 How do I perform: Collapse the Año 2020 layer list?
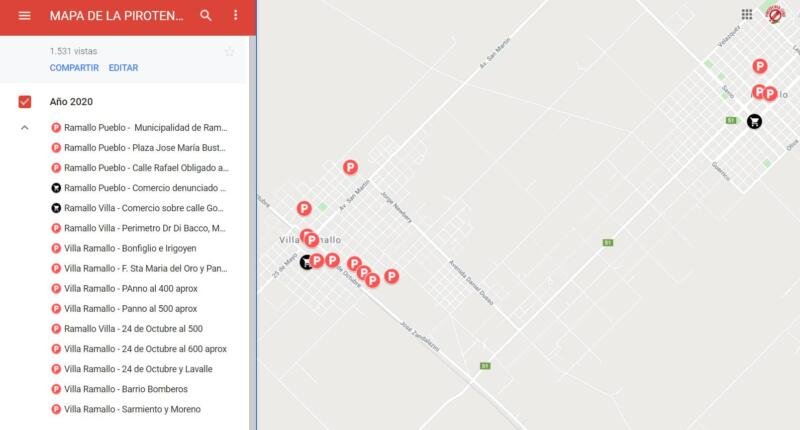(x=25, y=128)
